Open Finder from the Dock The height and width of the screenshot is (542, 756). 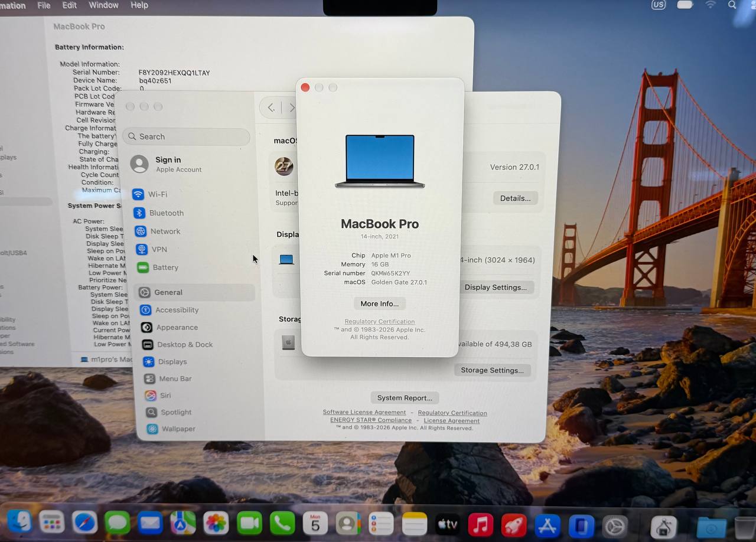(19, 521)
